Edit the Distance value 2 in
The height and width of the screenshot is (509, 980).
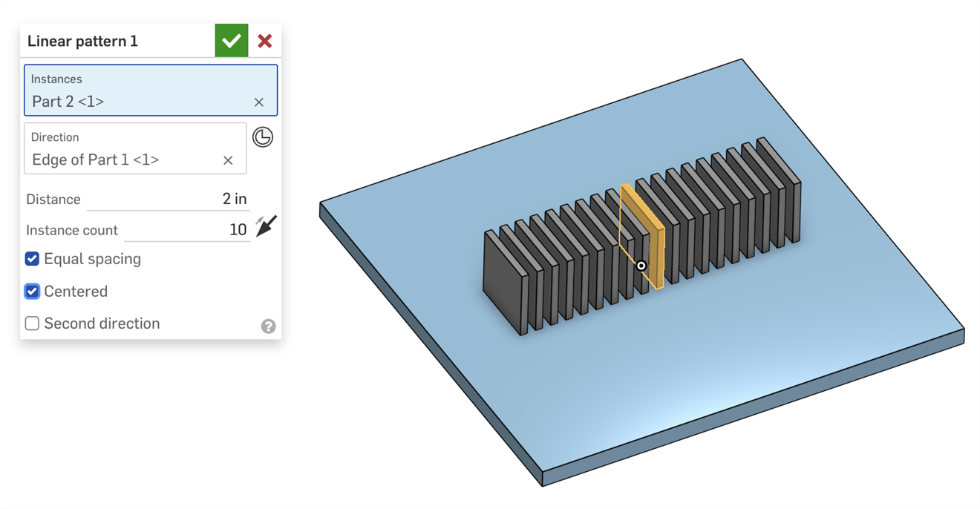coord(168,199)
